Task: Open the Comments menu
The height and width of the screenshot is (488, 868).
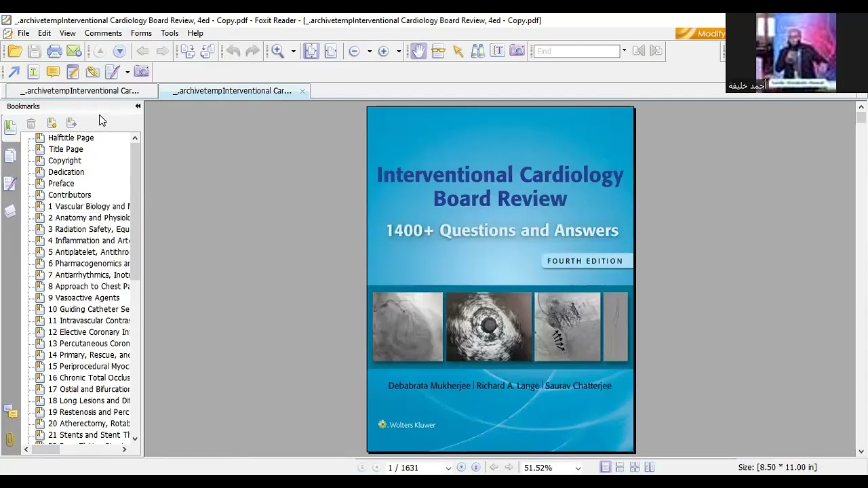Action: click(x=103, y=33)
